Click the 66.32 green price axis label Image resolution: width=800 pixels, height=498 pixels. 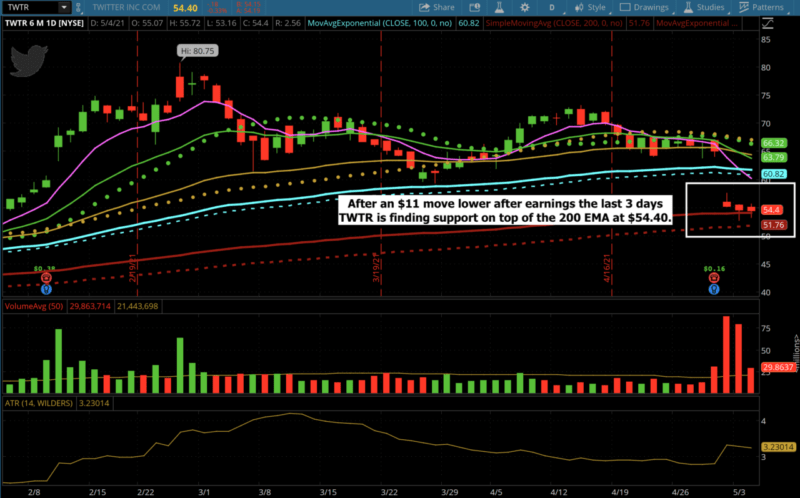tap(773, 143)
